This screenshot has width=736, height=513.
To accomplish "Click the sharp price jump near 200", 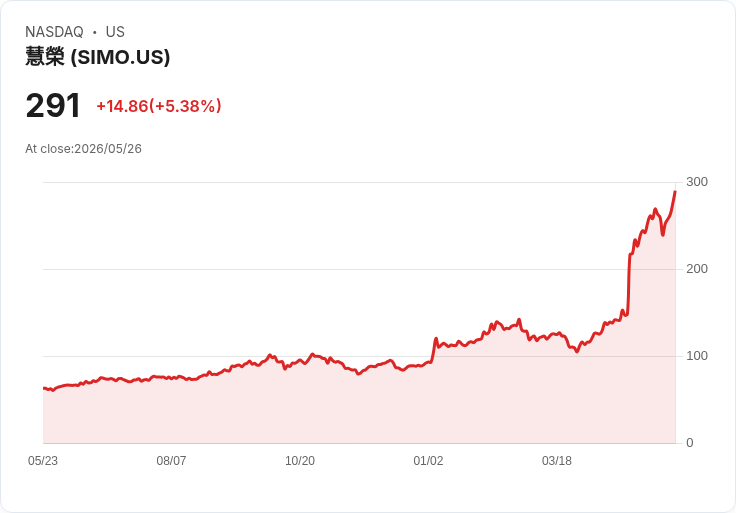I will click(x=629, y=284).
